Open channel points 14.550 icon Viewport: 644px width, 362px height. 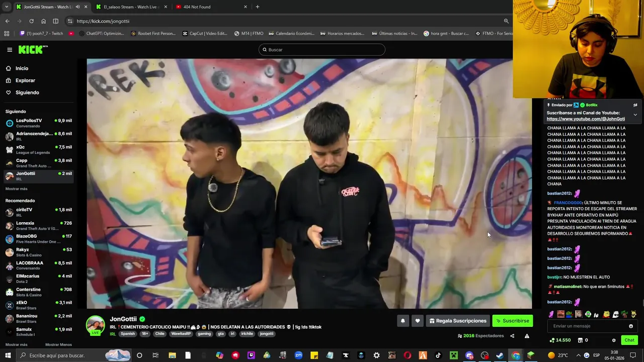tap(560, 340)
